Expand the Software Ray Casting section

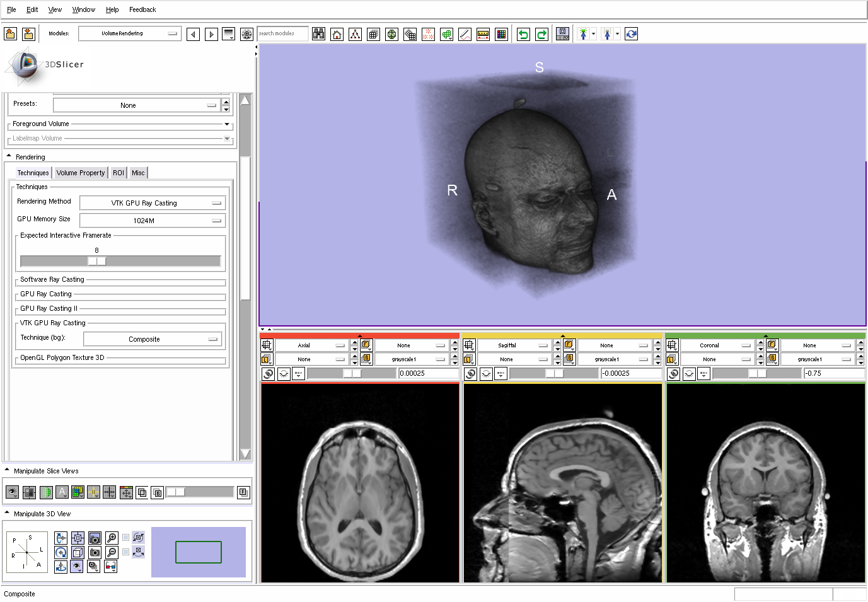(x=52, y=279)
